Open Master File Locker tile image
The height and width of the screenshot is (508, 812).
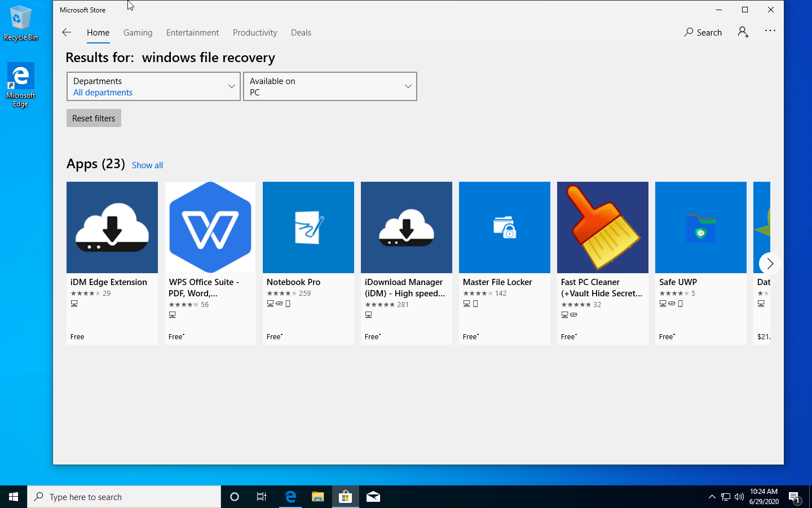pos(505,227)
